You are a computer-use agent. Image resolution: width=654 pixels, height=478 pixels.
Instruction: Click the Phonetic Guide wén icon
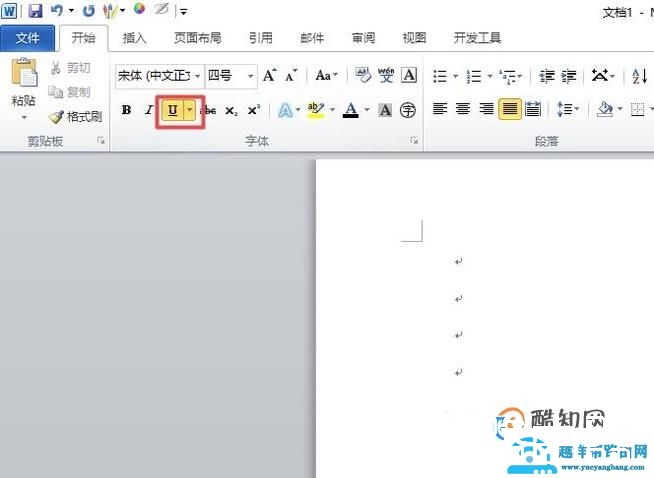[386, 75]
